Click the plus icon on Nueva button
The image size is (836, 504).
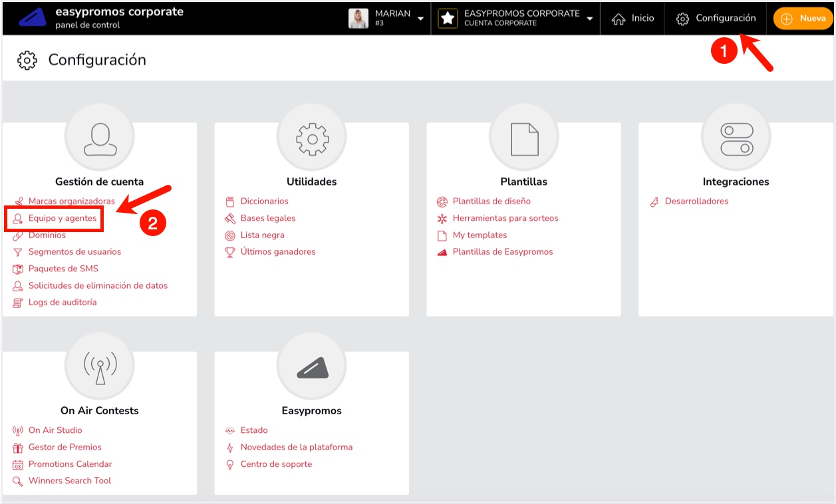click(787, 19)
